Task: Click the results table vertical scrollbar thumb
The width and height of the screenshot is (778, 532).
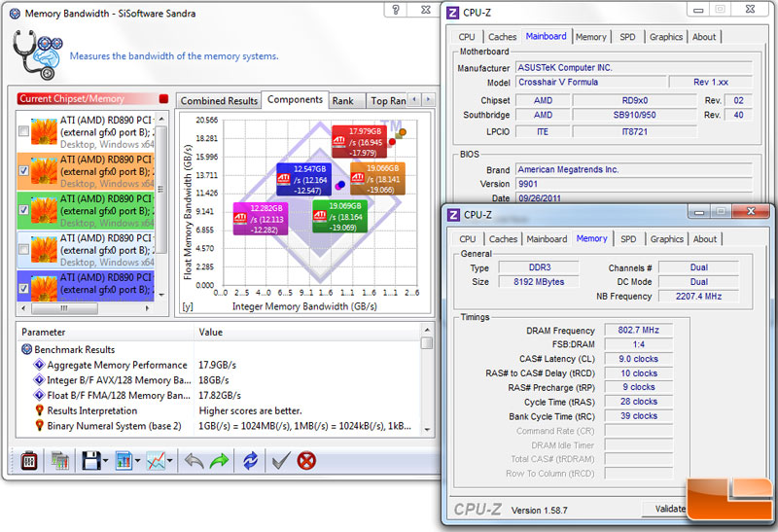Action: [427, 343]
